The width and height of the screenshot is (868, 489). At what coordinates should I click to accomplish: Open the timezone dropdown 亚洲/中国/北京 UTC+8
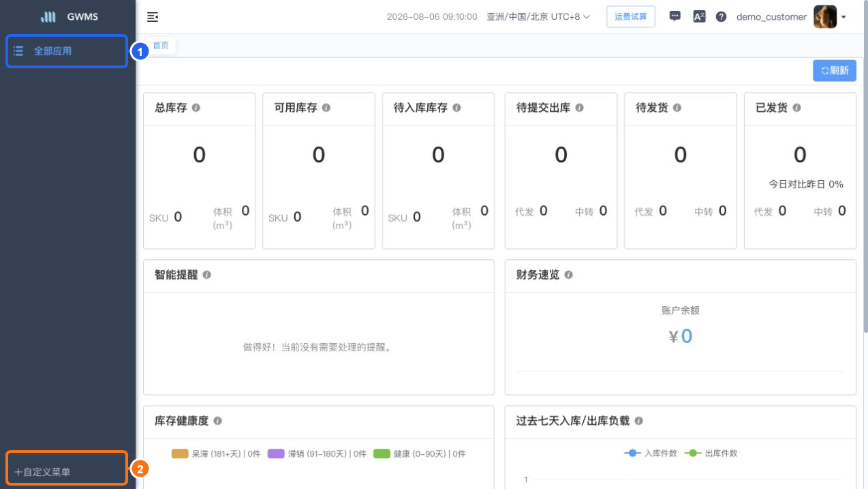coord(538,17)
